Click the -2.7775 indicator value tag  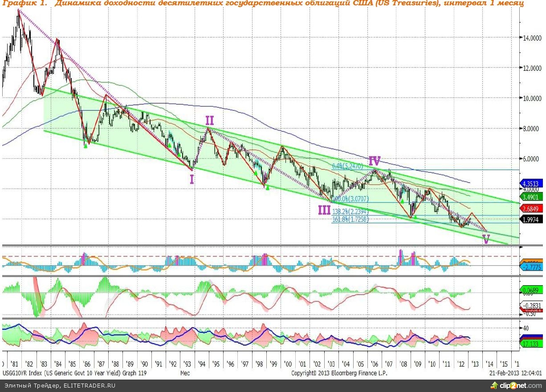coord(532,266)
